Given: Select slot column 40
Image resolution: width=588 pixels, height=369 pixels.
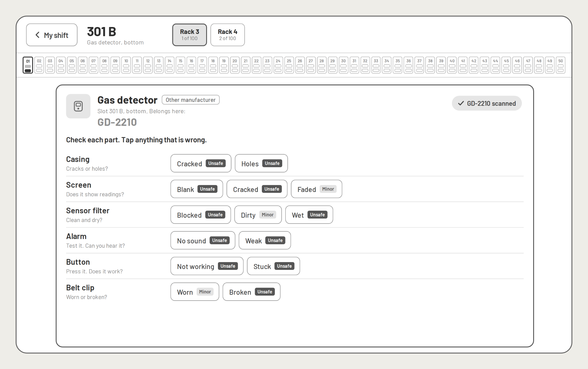Looking at the screenshot, I should [452, 65].
